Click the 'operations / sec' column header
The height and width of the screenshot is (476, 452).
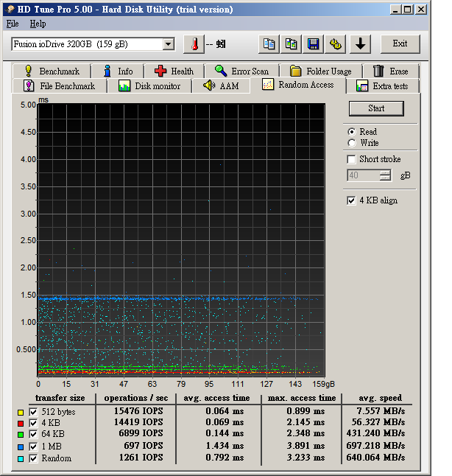coord(136,398)
